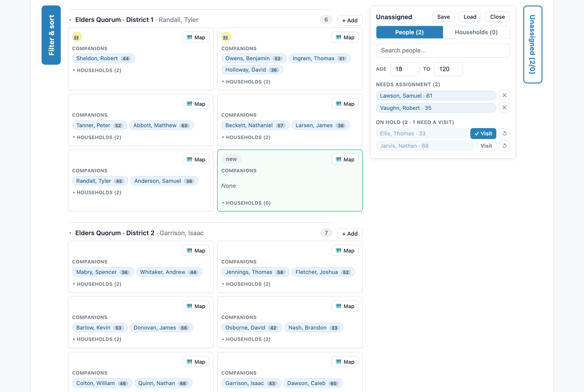Expand Households under Sheldon, Robert
This screenshot has height=392, width=584.
97,70
